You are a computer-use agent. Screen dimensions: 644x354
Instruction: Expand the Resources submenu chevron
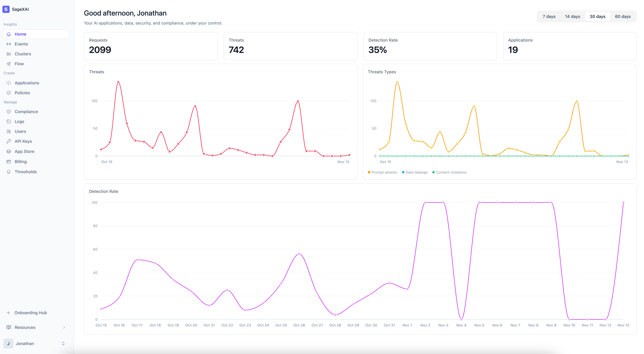[x=64, y=327]
